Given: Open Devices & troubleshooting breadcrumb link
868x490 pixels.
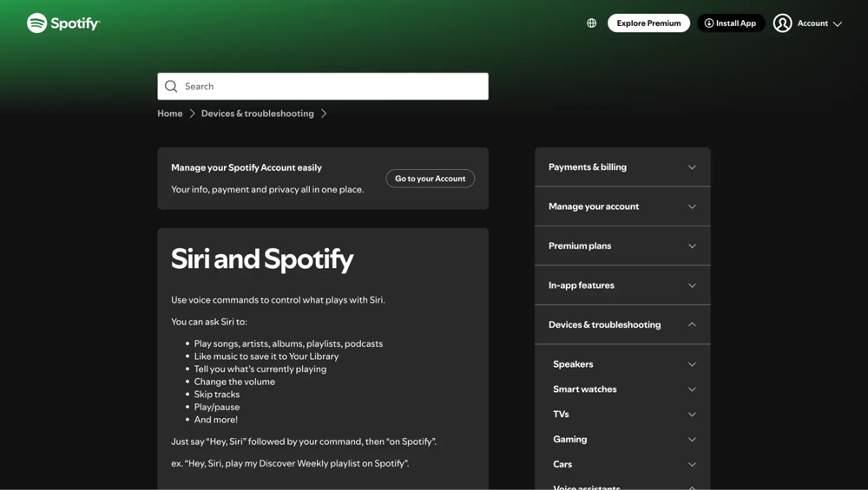Looking at the screenshot, I should point(258,114).
